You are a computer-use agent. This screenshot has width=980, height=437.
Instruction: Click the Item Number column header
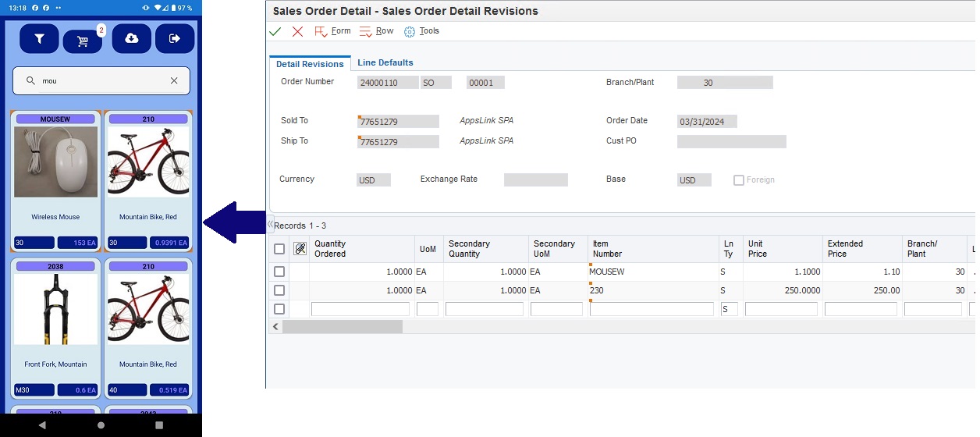(652, 249)
